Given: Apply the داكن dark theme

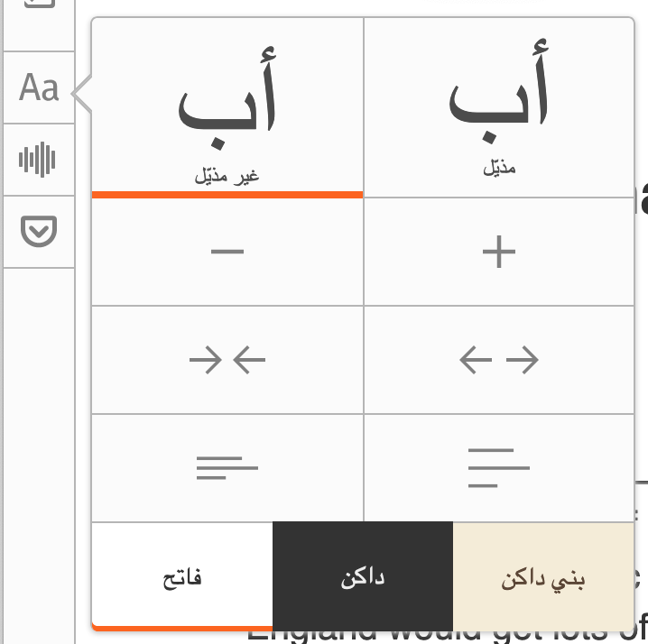Looking at the screenshot, I should (363, 577).
